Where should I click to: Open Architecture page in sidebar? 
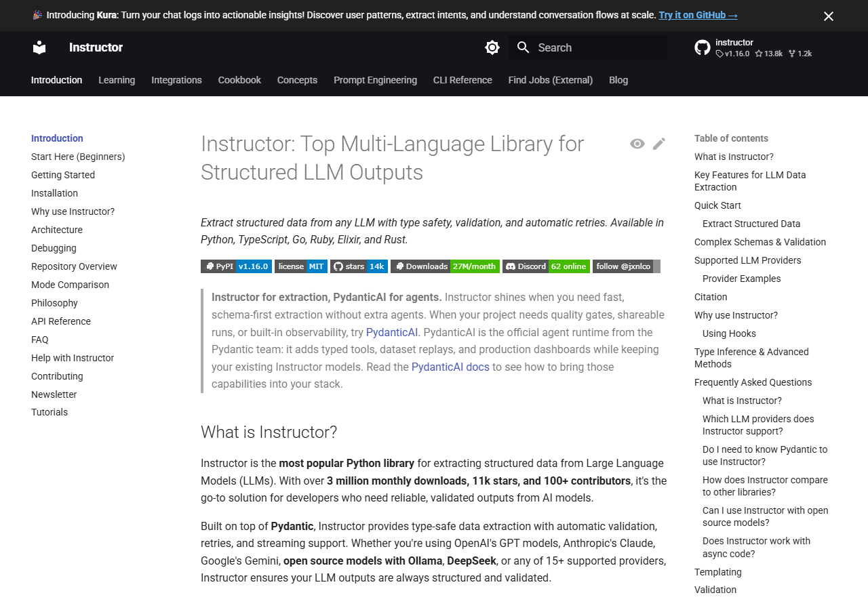pyautogui.click(x=57, y=230)
